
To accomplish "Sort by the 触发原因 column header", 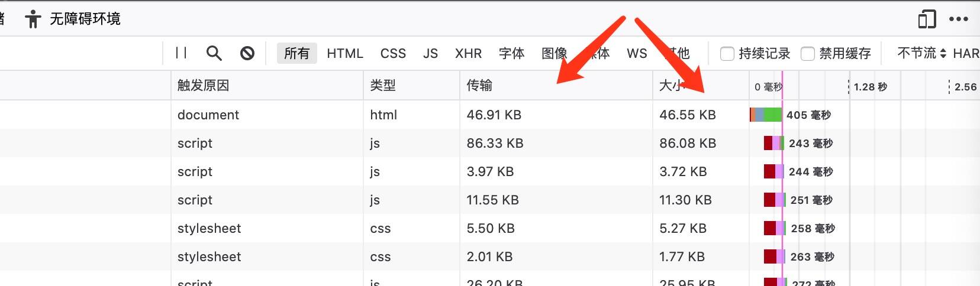I will (203, 86).
